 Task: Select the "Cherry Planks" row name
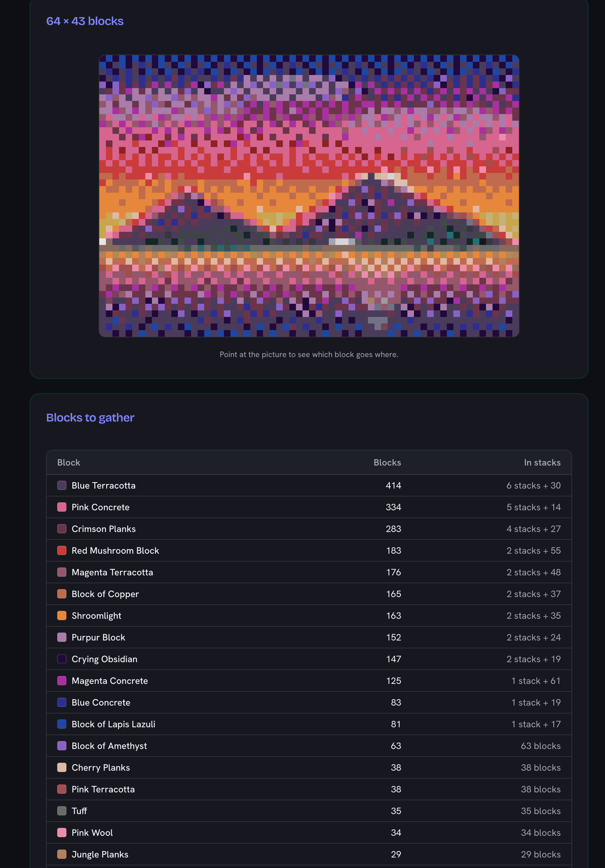tap(101, 767)
